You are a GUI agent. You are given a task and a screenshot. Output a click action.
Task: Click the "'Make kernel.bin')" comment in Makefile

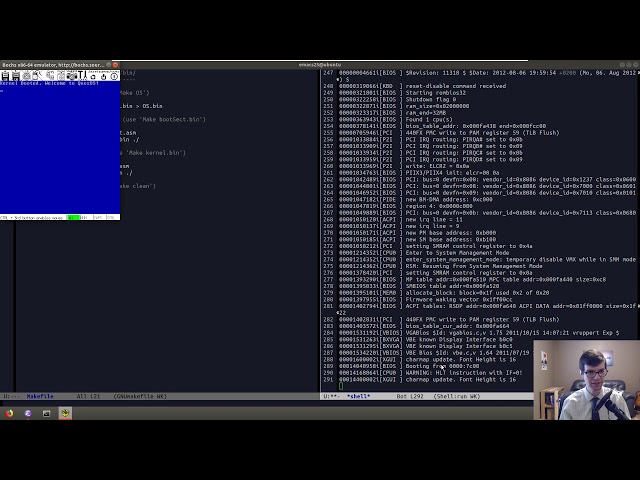[x=156, y=153]
